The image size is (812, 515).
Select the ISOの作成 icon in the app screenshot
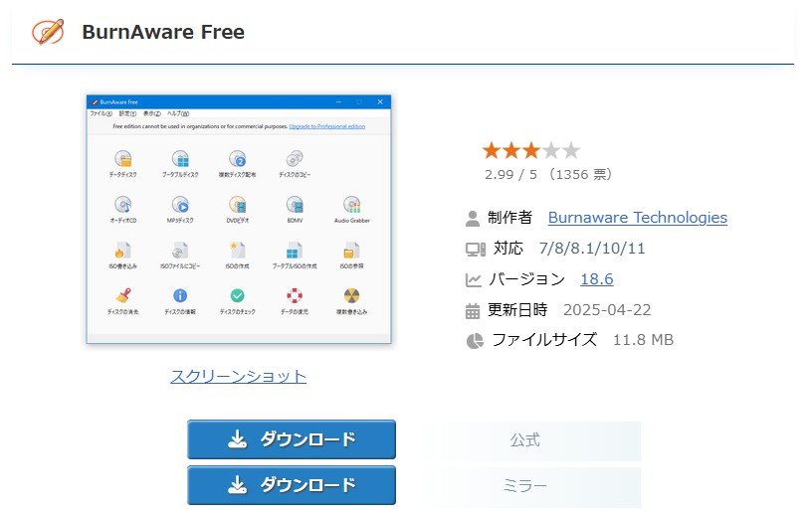click(237, 250)
